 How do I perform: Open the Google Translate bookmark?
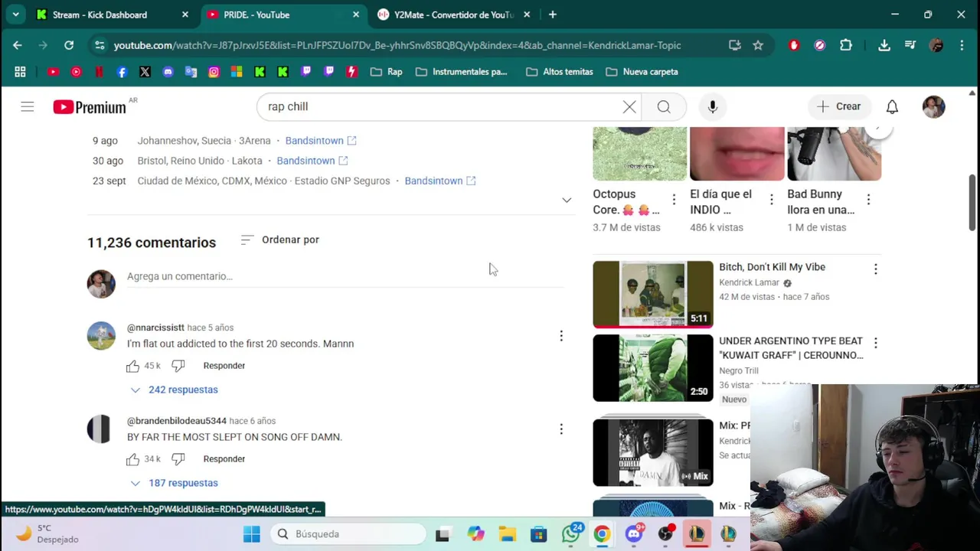(191, 72)
